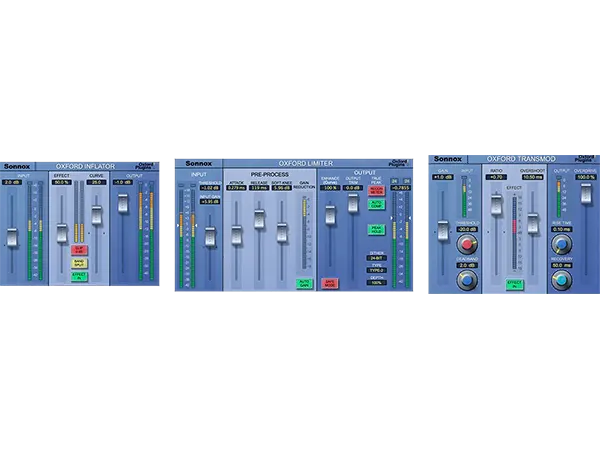Click the Limiter Soft Knee fader handle
Image resolution: width=600 pixels, height=450 pixels.
tap(282, 232)
